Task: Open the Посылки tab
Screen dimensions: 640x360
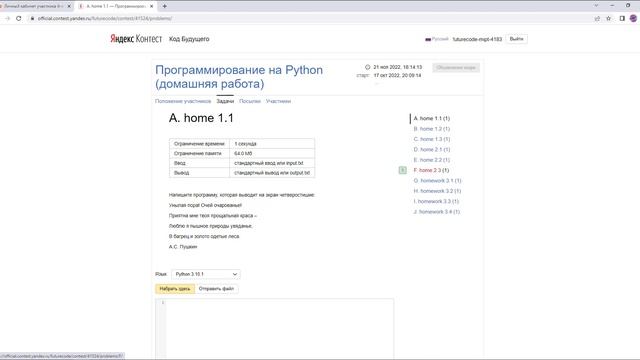Action: pos(250,101)
